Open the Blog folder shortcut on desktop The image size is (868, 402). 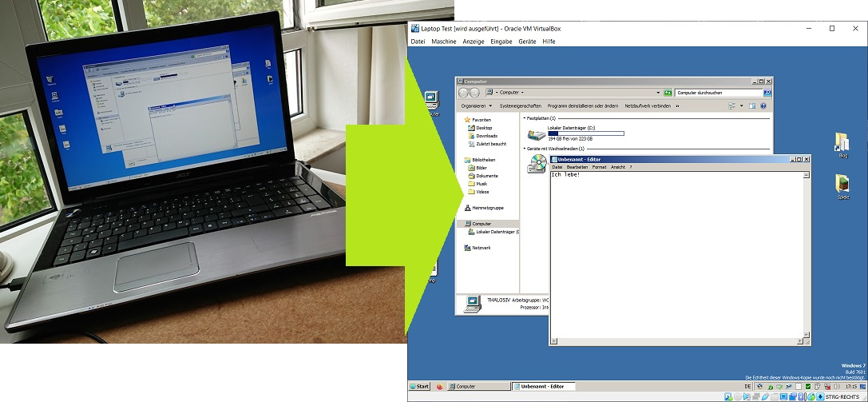(842, 142)
